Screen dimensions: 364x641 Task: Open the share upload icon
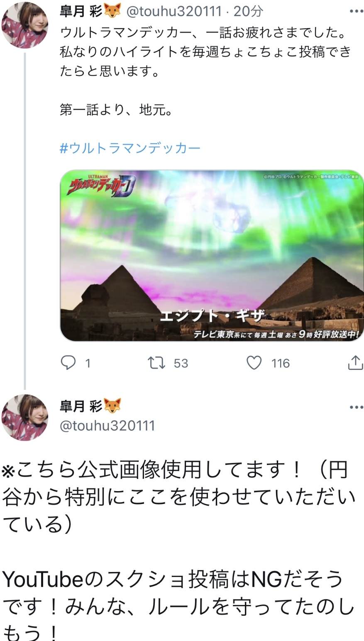coord(355,362)
